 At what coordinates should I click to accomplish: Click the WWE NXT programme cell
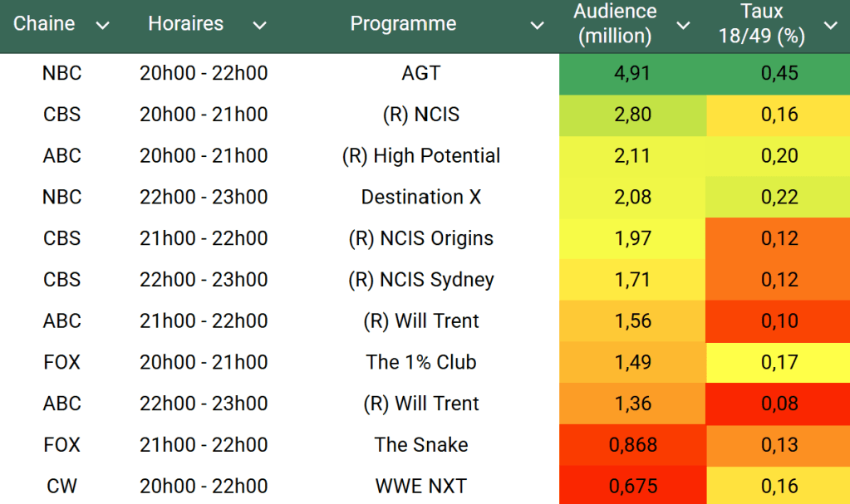(420, 486)
